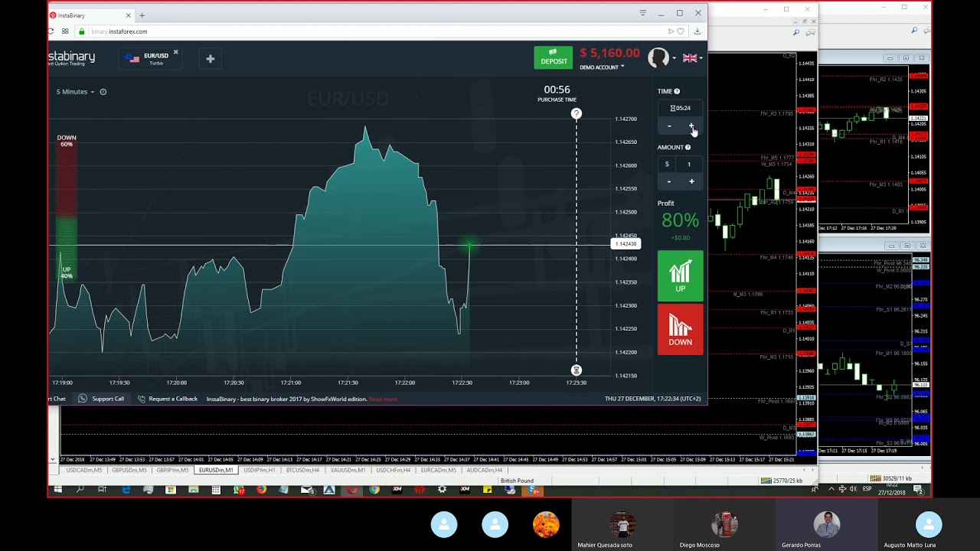Select the InstaBinary browser tab
The width and height of the screenshot is (980, 551).
pos(90,15)
